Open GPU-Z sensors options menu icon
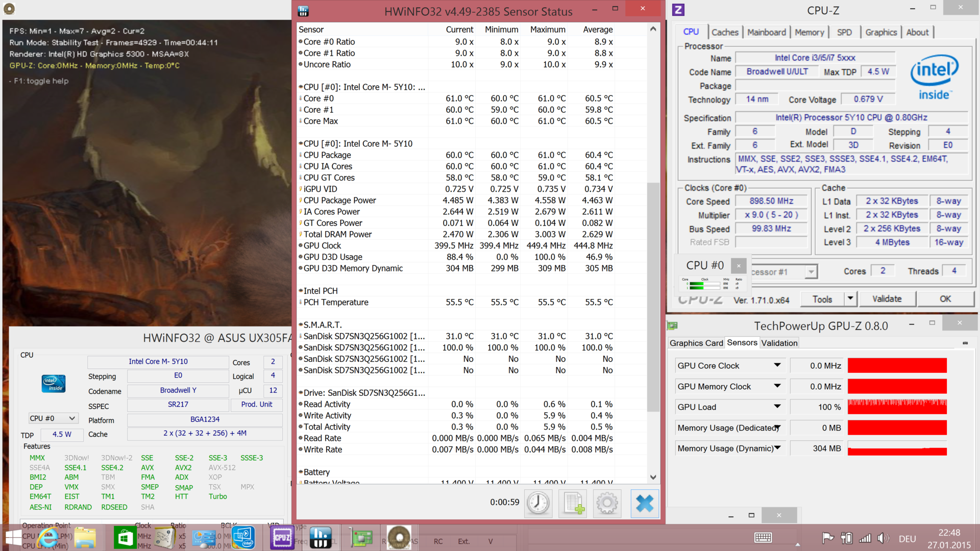 click(x=965, y=343)
